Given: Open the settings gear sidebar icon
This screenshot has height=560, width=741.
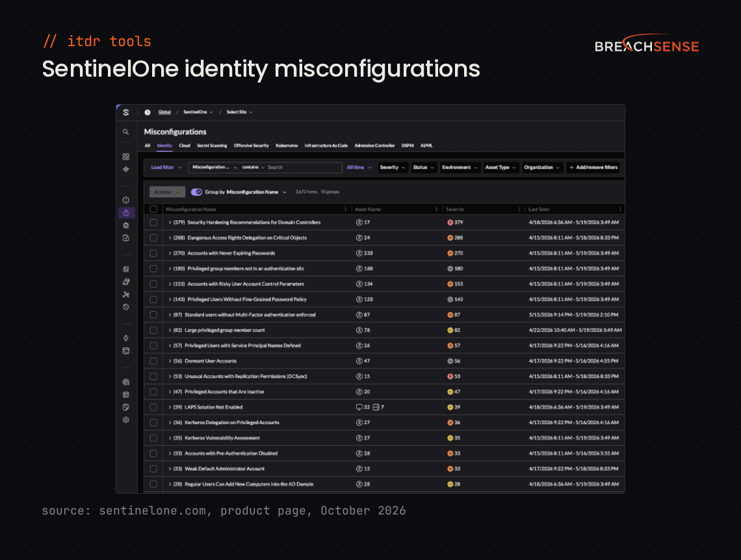Looking at the screenshot, I should [125, 420].
